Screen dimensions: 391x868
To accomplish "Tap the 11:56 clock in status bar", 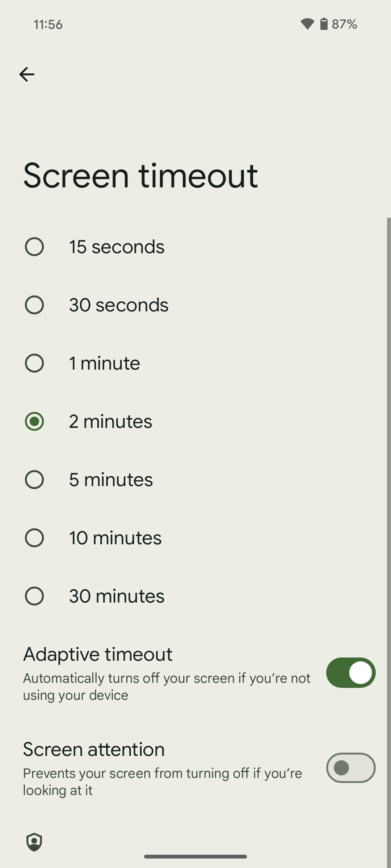I will tap(48, 25).
